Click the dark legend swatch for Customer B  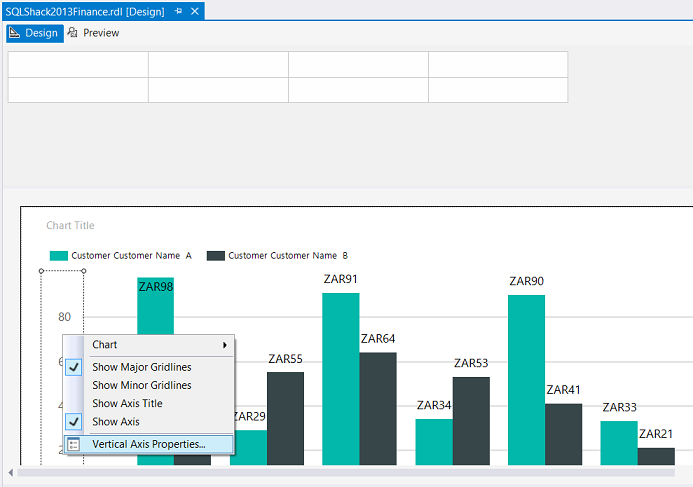[215, 256]
